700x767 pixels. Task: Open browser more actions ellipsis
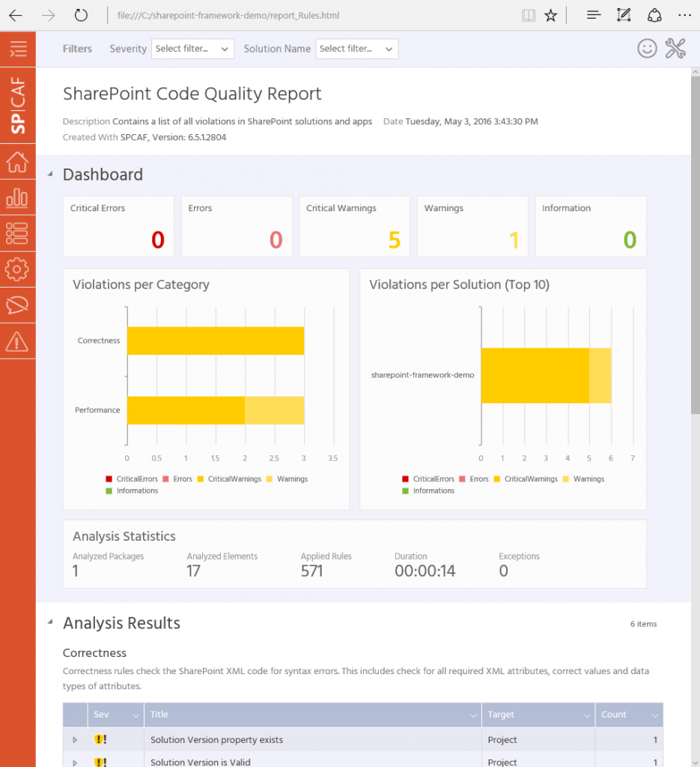pyautogui.click(x=685, y=15)
